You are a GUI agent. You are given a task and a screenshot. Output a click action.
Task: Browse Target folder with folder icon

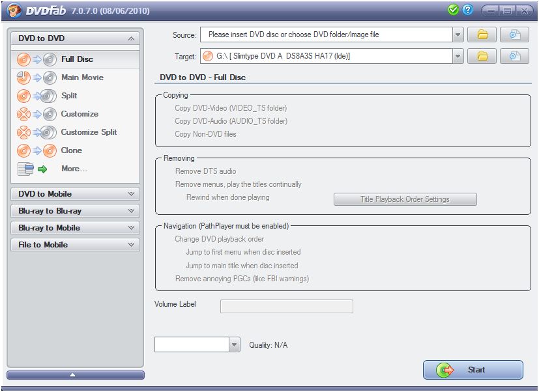point(482,56)
